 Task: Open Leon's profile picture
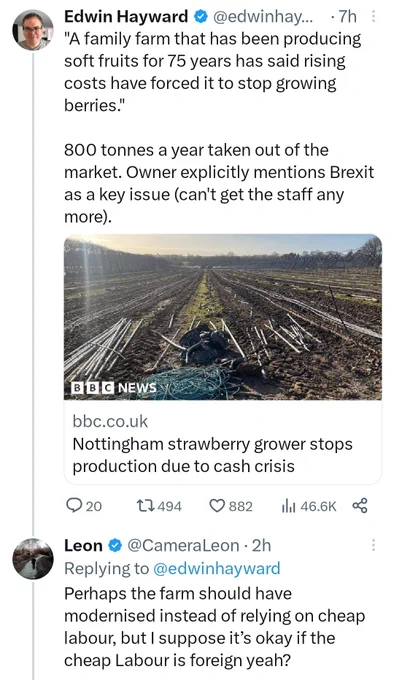point(33,559)
